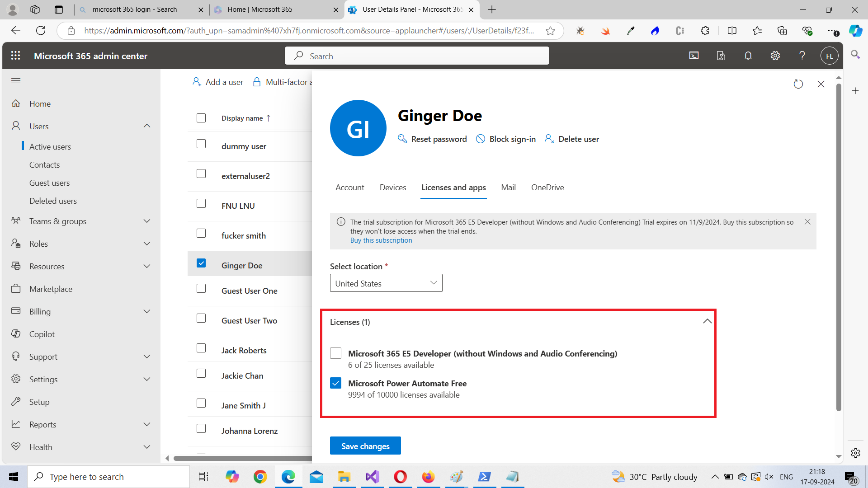This screenshot has height=488, width=868.
Task: Click Reset password for Ginger Doe
Action: point(432,139)
